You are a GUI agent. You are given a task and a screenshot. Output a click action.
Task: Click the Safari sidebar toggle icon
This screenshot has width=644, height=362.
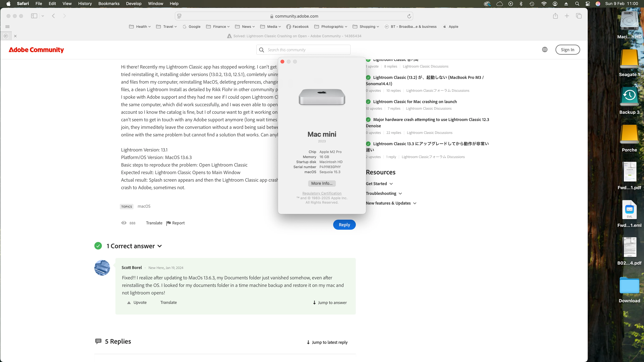[34, 16]
